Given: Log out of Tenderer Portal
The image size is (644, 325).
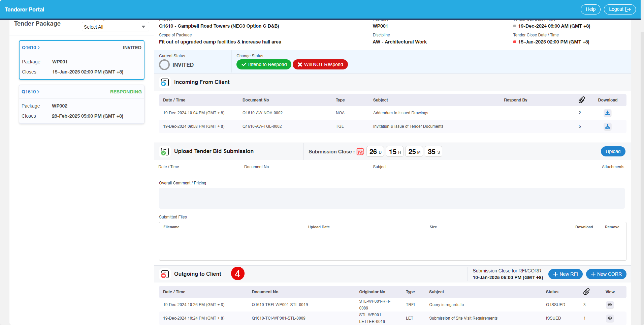Looking at the screenshot, I should click(620, 9).
